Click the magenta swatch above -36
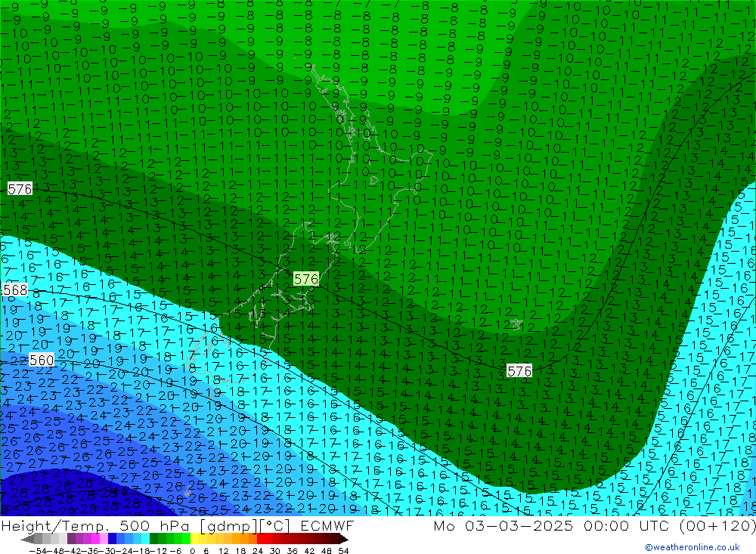The width and height of the screenshot is (756, 554). click(95, 539)
